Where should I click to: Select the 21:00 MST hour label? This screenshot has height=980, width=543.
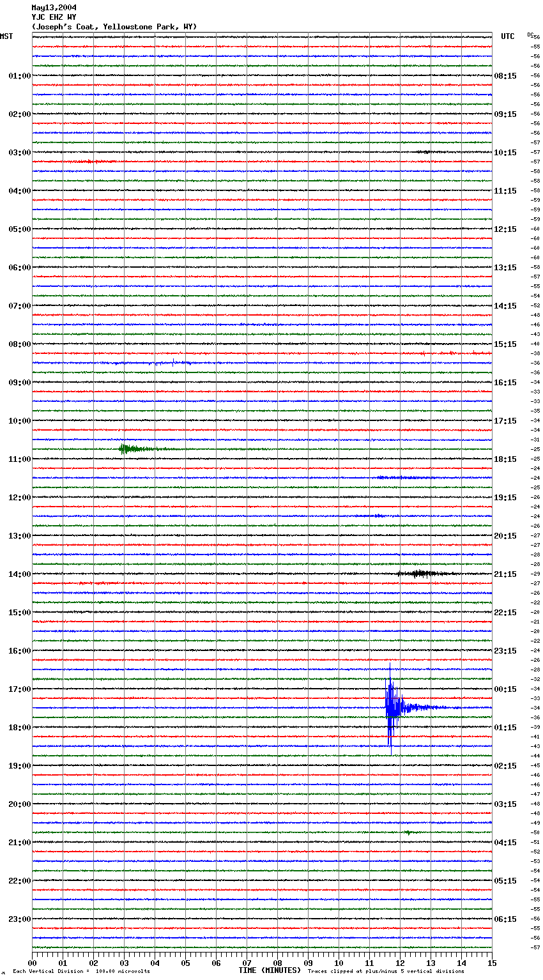point(20,843)
